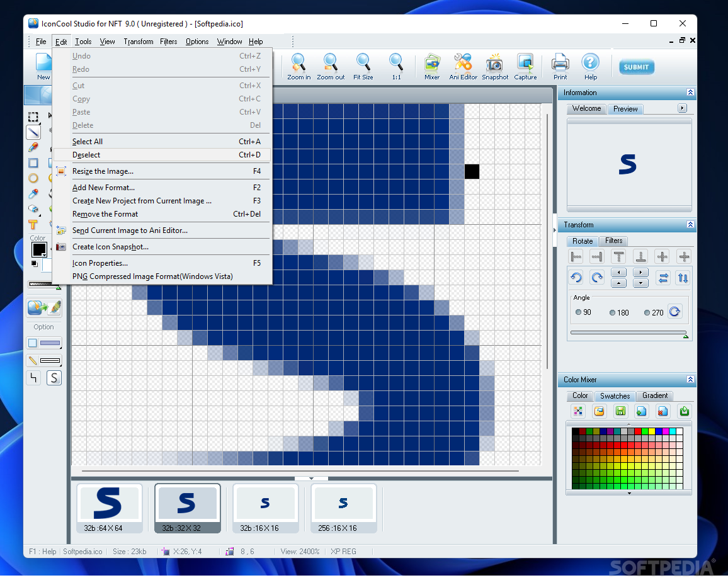This screenshot has height=585, width=728.
Task: Open the Filters menu
Action: pos(169,42)
